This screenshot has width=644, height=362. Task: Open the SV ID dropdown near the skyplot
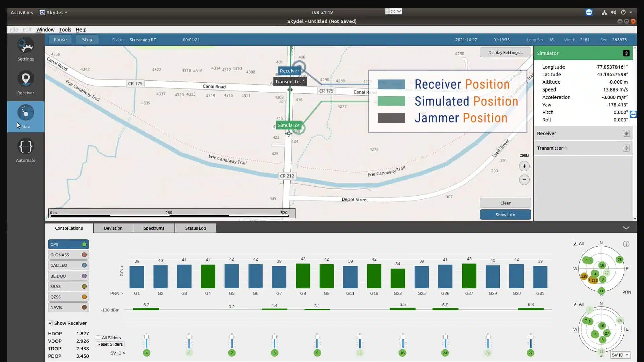619,355
